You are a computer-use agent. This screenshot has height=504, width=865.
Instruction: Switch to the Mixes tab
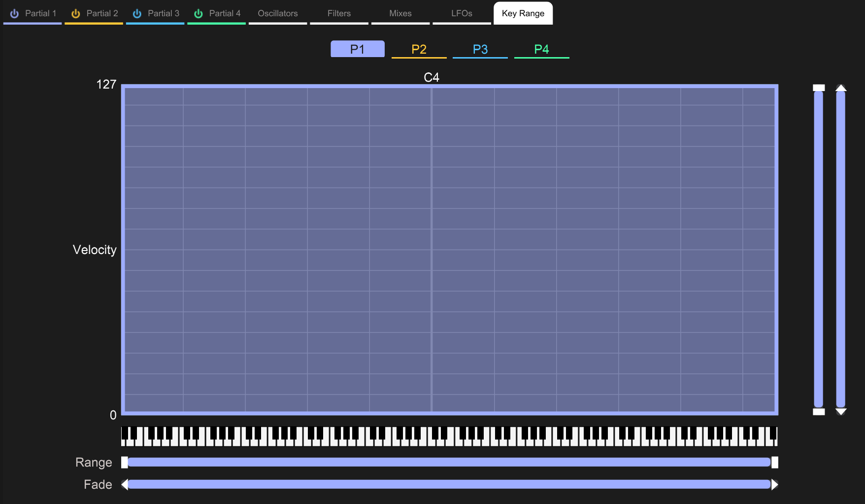tap(400, 13)
